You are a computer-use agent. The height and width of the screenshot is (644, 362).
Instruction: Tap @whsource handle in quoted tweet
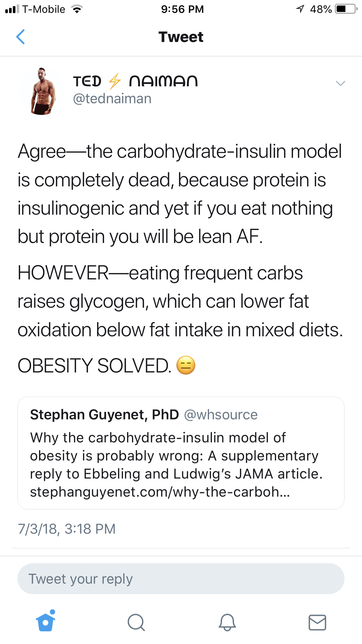(221, 415)
